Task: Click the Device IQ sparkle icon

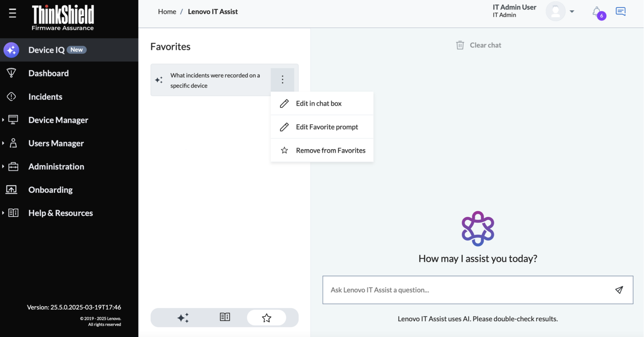Action: [11, 50]
